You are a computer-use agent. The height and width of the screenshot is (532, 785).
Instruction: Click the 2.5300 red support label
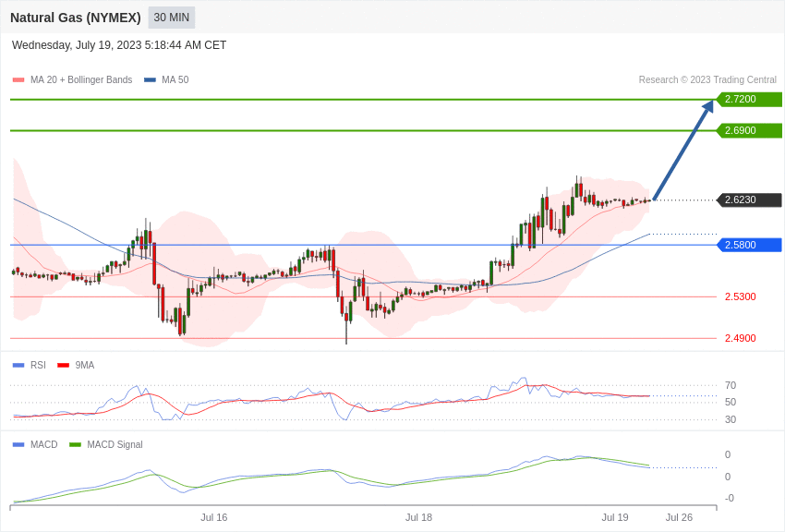coord(741,296)
